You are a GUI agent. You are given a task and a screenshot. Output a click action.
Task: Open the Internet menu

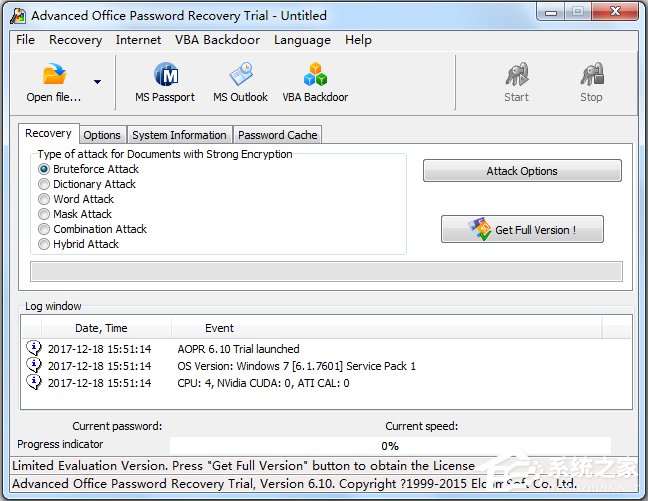138,40
